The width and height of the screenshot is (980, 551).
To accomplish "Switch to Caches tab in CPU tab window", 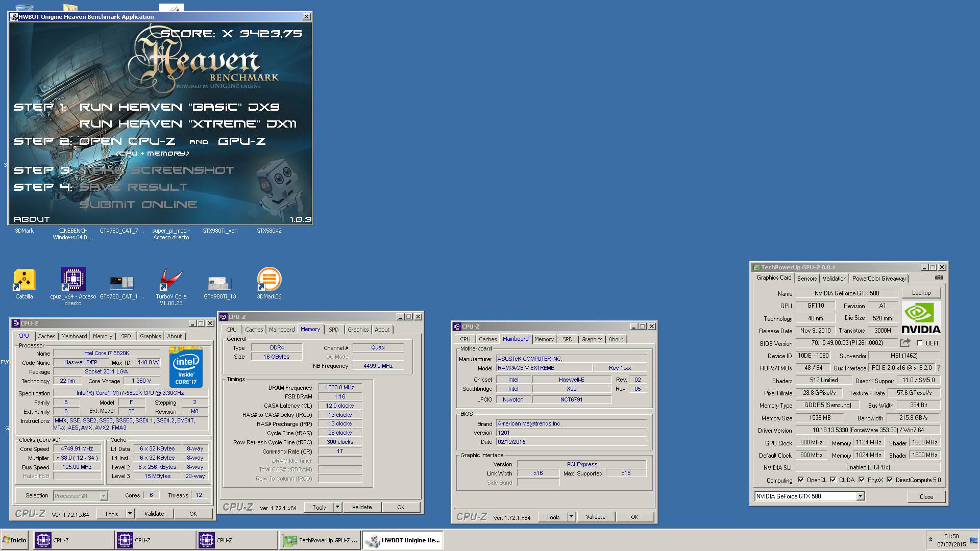I will pyautogui.click(x=46, y=336).
